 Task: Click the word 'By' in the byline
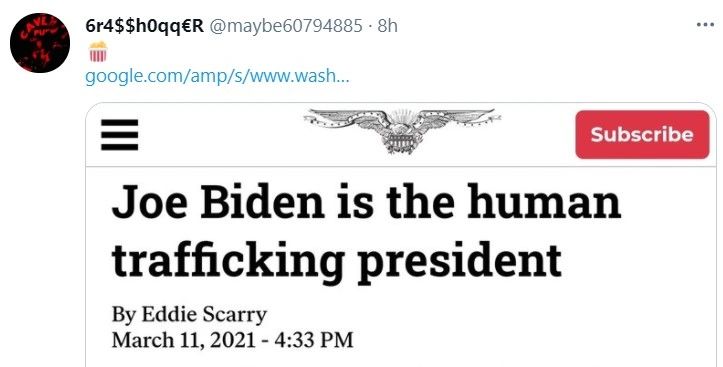[124, 316]
